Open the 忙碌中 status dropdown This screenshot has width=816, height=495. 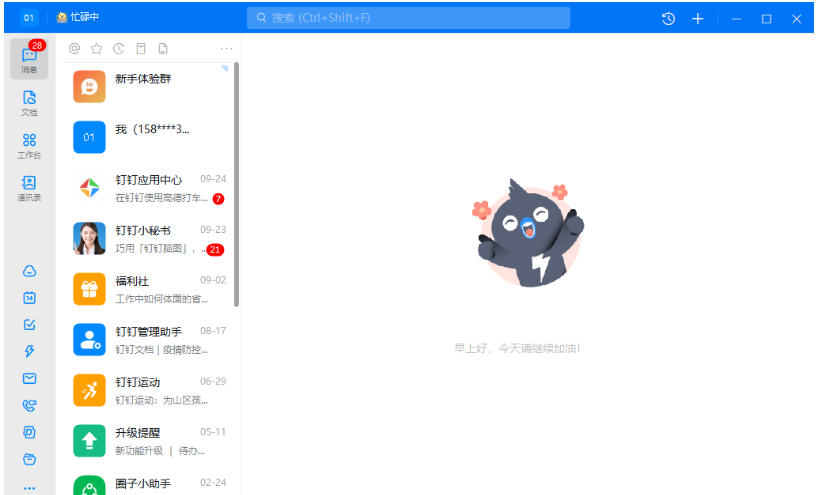pos(78,17)
